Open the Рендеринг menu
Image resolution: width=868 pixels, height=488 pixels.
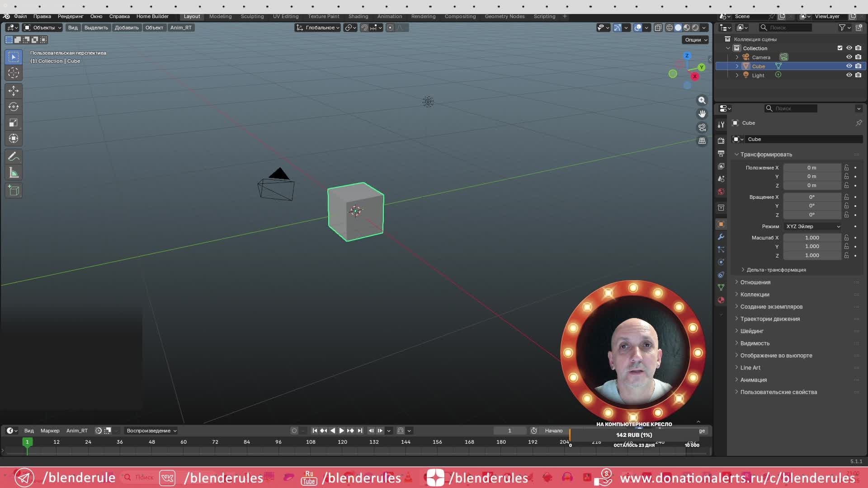(71, 16)
